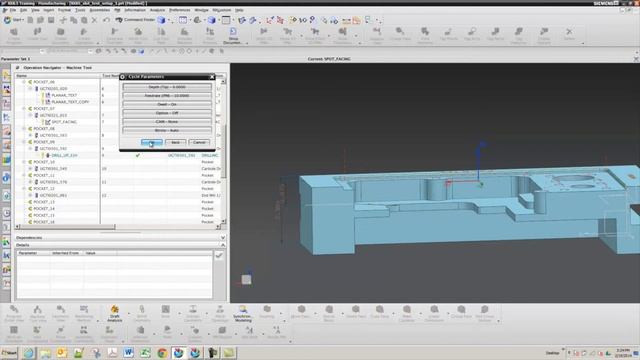Open the Edit menu

pos(24,10)
